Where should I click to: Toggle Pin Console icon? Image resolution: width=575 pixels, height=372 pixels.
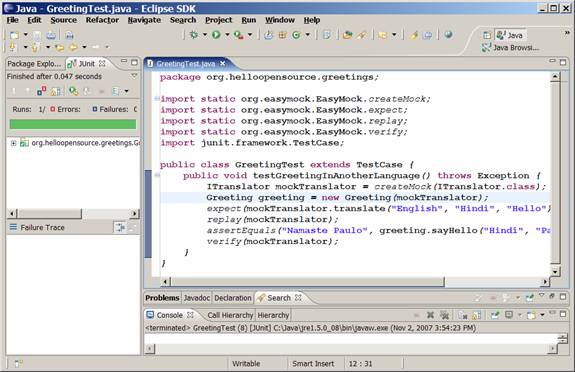[495, 315]
